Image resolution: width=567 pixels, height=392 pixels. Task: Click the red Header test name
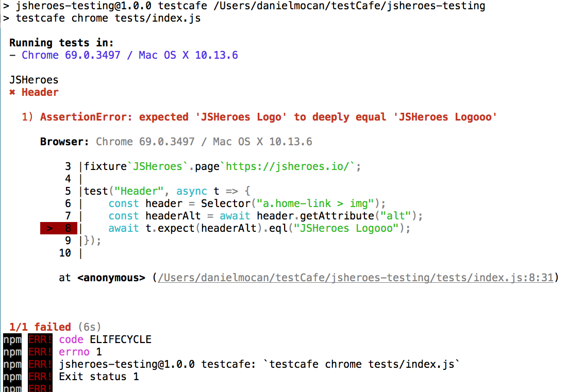click(40, 92)
